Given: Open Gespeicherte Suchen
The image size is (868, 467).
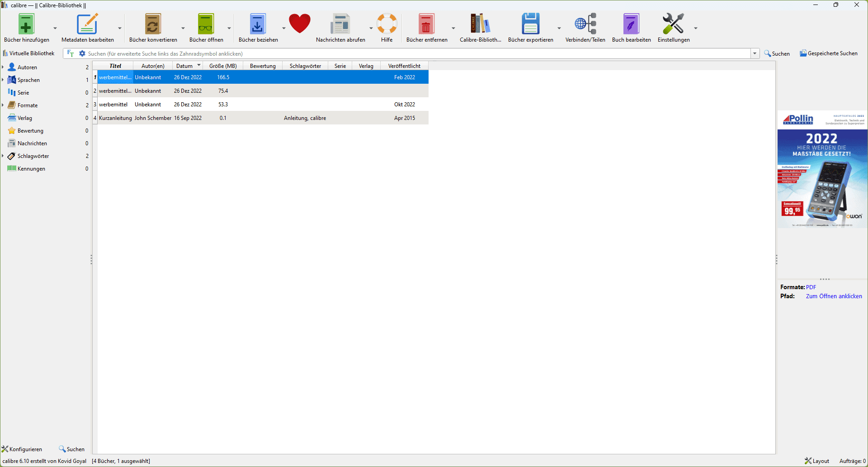Looking at the screenshot, I should [x=828, y=53].
